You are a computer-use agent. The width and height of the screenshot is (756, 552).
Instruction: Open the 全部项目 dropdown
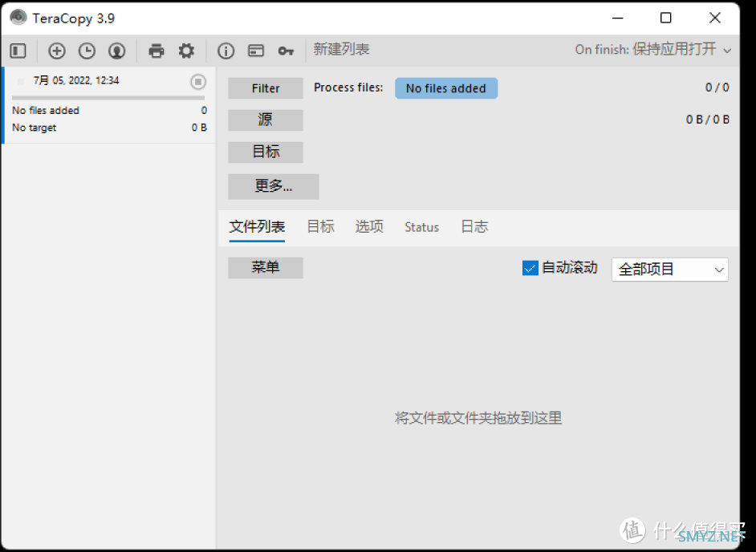[670, 270]
